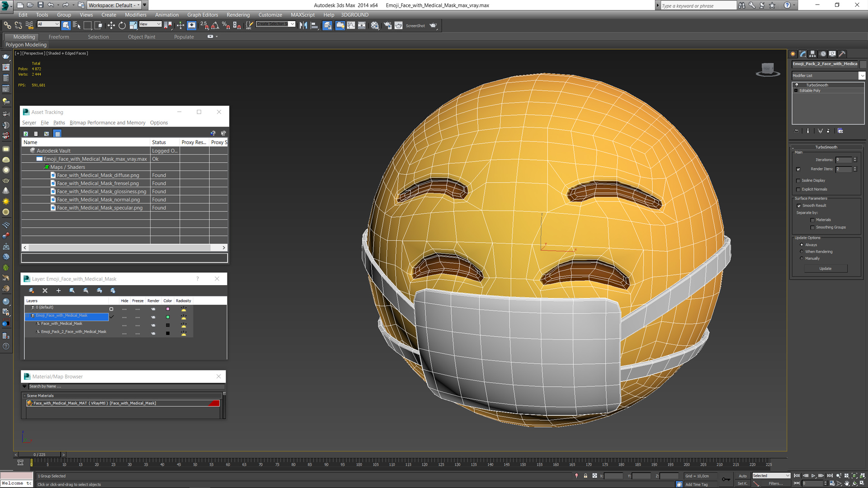The image size is (868, 488).
Task: Switch to Freeform ribbon tab
Action: tap(59, 37)
